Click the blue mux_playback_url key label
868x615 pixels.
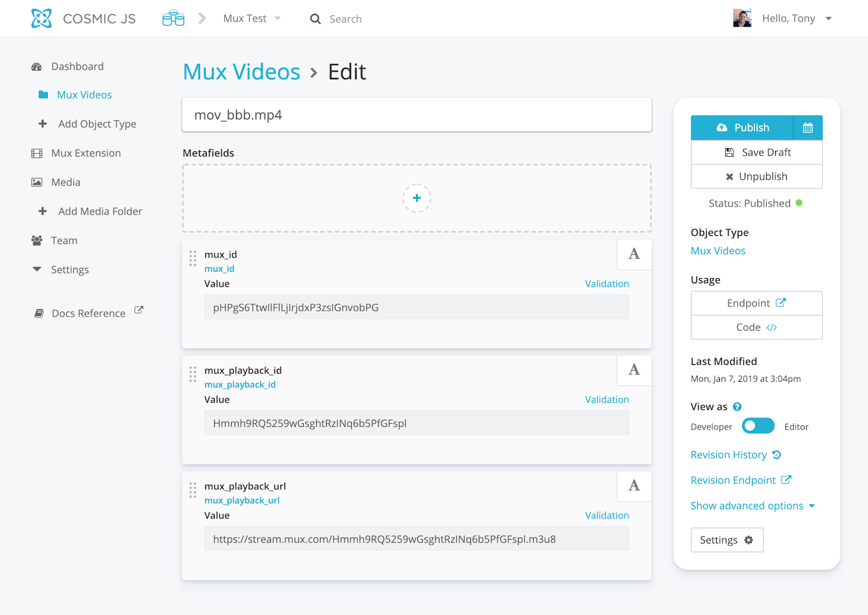pyautogui.click(x=242, y=500)
